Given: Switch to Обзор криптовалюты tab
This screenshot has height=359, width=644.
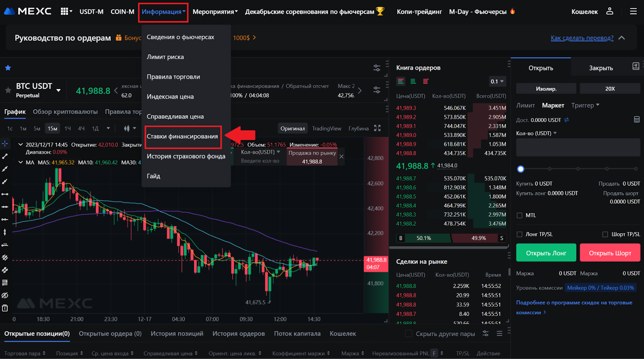Looking at the screenshot, I should click(65, 112).
